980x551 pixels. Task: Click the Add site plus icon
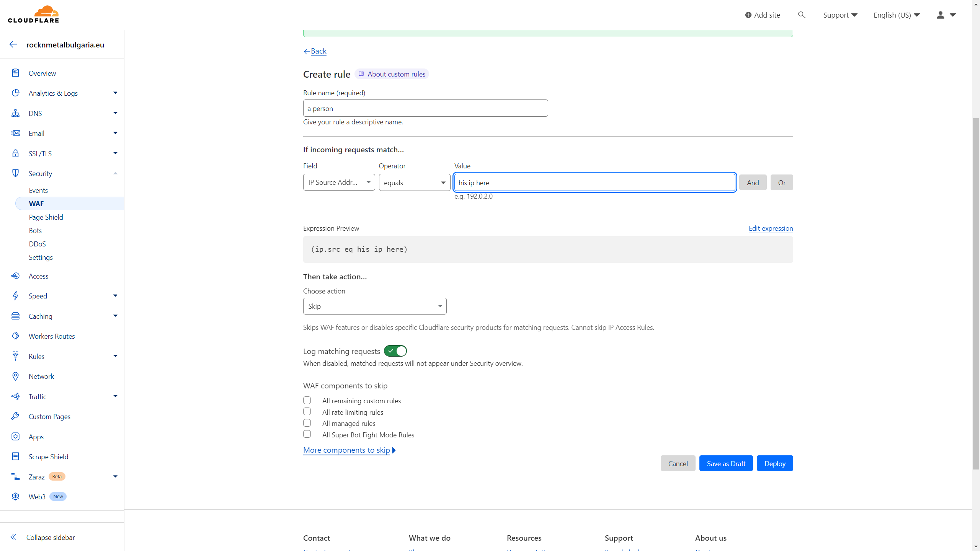[749, 15]
